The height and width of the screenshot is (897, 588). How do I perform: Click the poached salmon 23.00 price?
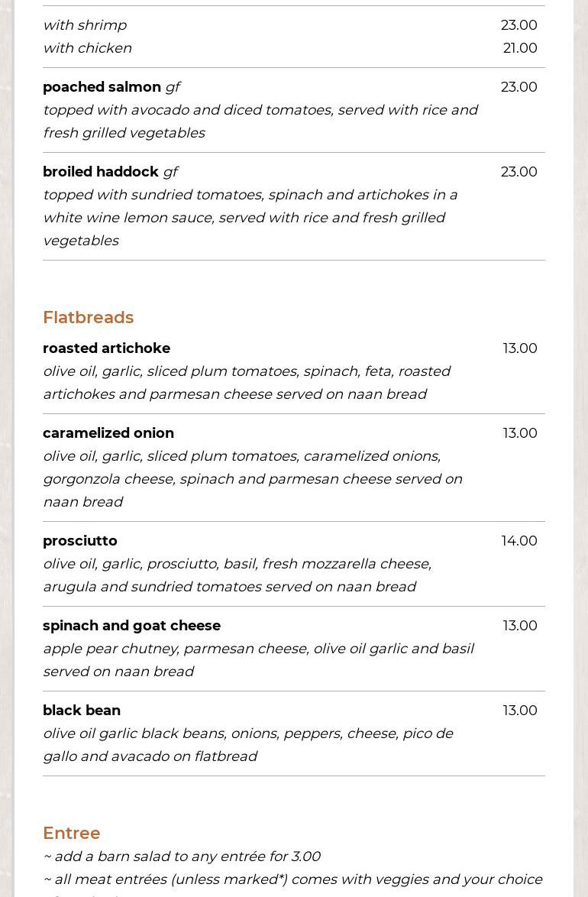tap(519, 87)
